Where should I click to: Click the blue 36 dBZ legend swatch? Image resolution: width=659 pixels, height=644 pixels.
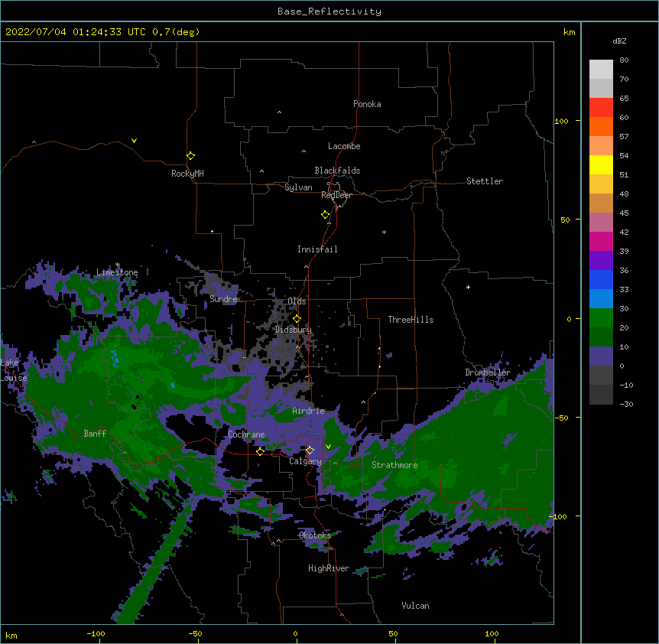coord(601,279)
